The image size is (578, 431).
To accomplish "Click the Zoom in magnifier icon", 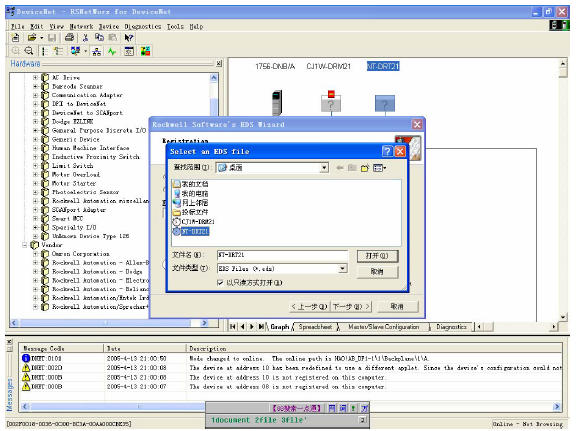I will click(15, 51).
